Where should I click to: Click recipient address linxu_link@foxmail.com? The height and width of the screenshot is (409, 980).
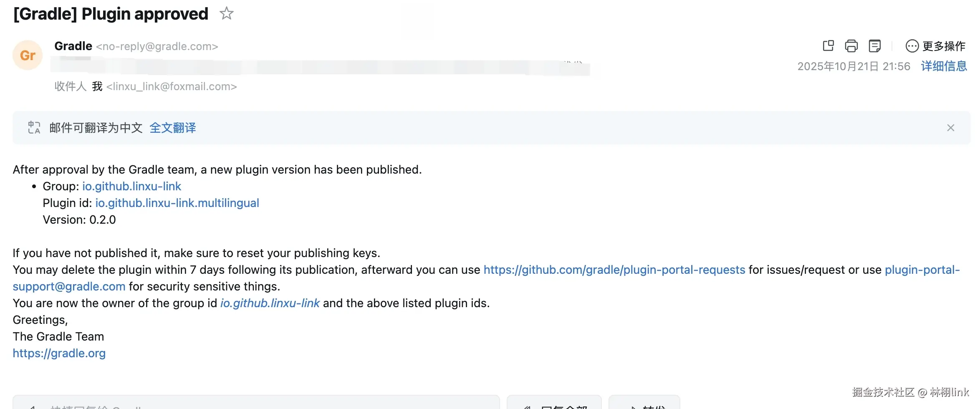pyautogui.click(x=172, y=86)
